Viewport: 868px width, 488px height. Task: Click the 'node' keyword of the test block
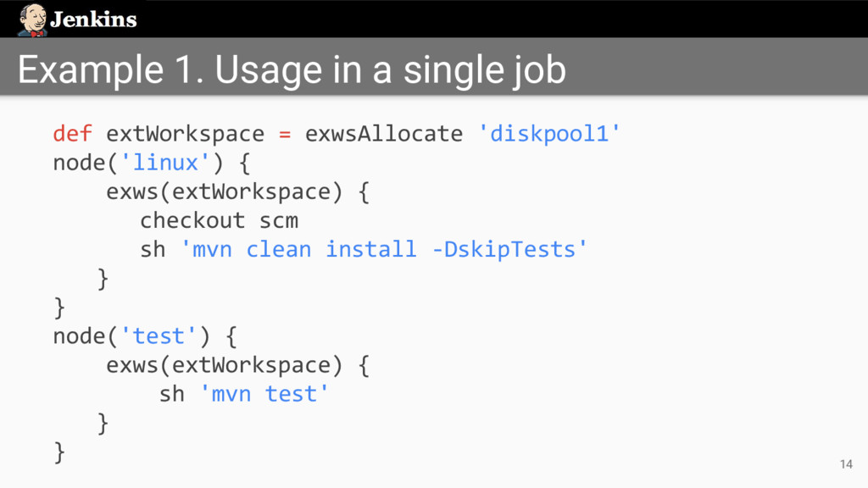pos(78,336)
